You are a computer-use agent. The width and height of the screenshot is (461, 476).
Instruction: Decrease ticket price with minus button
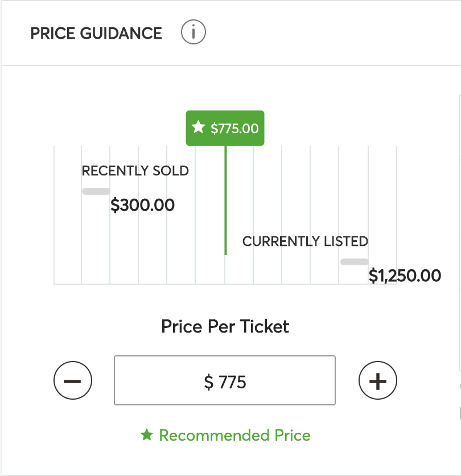click(x=73, y=380)
